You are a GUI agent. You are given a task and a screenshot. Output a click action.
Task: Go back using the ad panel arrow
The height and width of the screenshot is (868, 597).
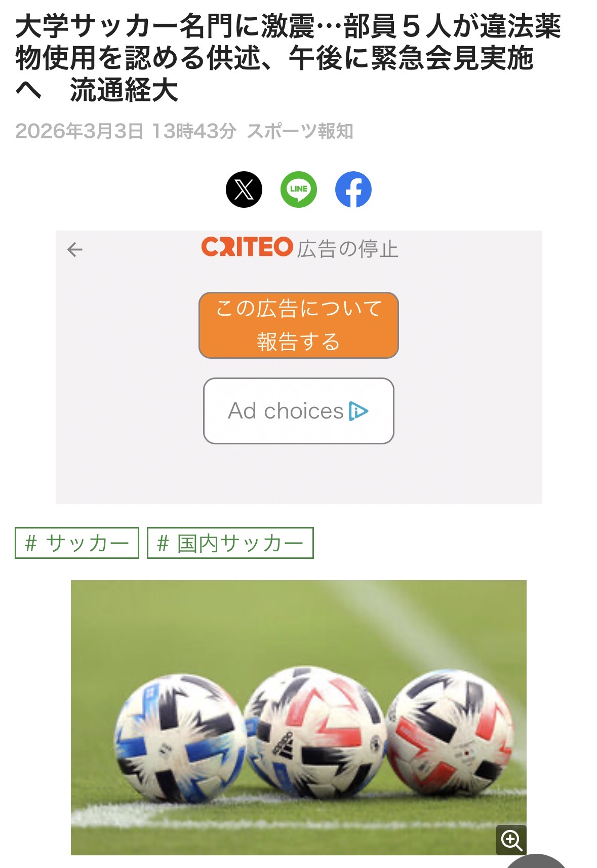coord(75,249)
